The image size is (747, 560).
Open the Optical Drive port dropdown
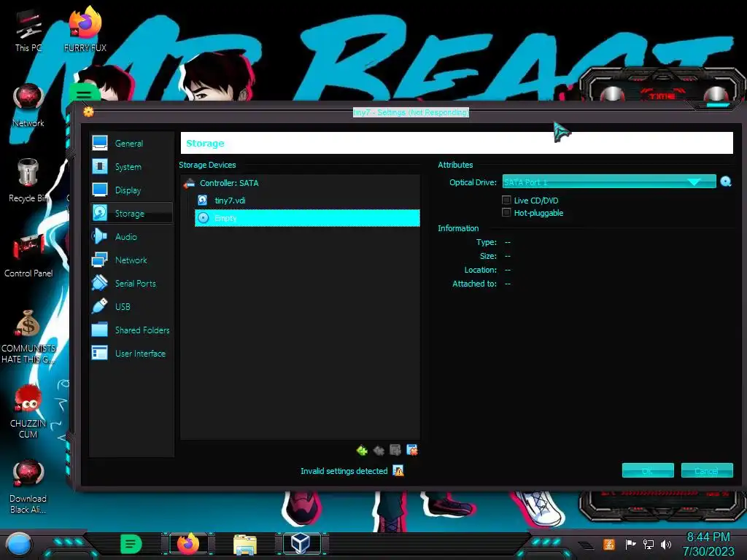pyautogui.click(x=609, y=182)
